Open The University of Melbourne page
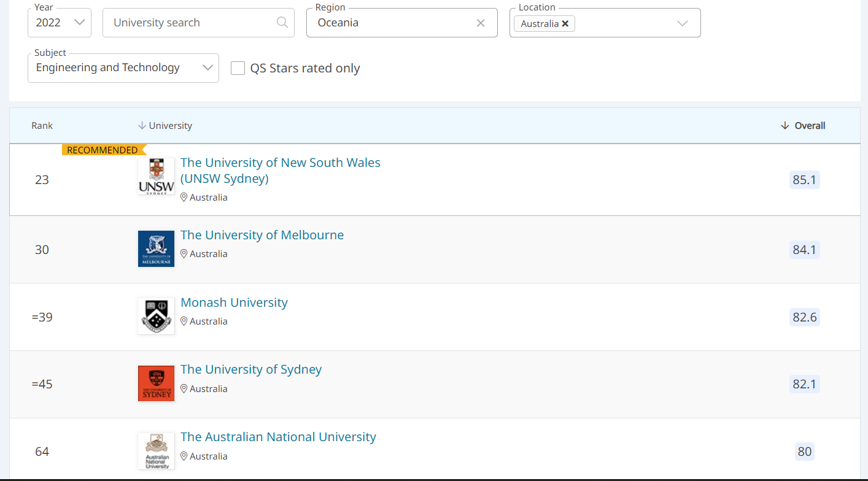Image resolution: width=868 pixels, height=481 pixels. click(x=262, y=235)
